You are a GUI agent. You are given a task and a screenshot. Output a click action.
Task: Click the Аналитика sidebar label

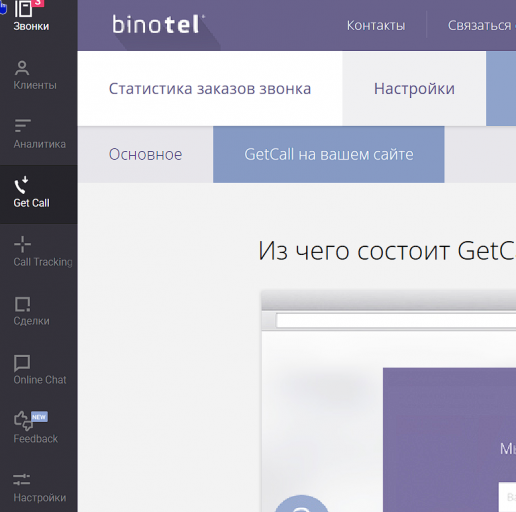pyautogui.click(x=40, y=144)
